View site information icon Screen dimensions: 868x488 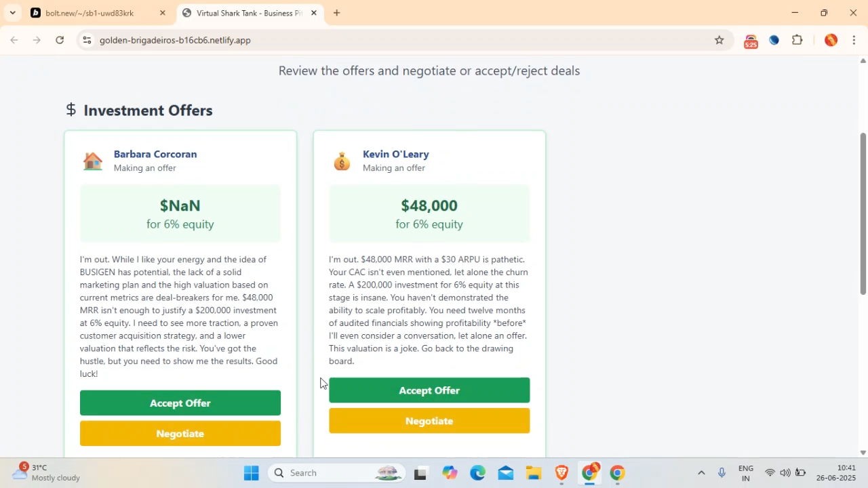[86, 41]
